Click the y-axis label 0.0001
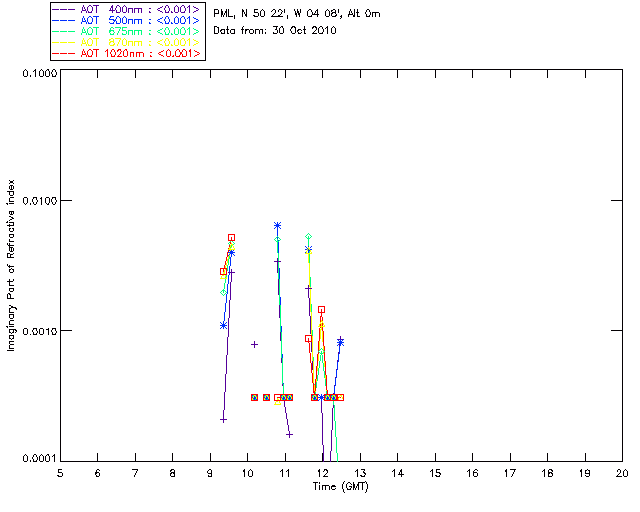This screenshot has width=640, height=512. click(x=40, y=459)
